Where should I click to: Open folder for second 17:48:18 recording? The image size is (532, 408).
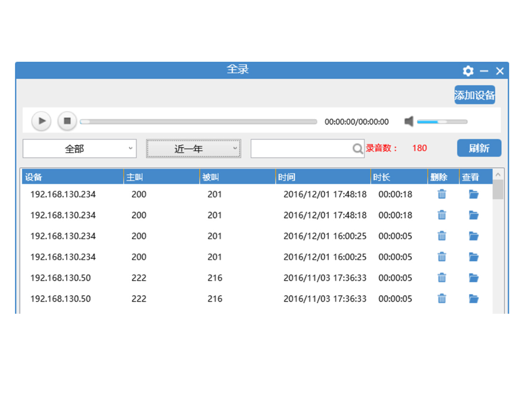click(474, 215)
